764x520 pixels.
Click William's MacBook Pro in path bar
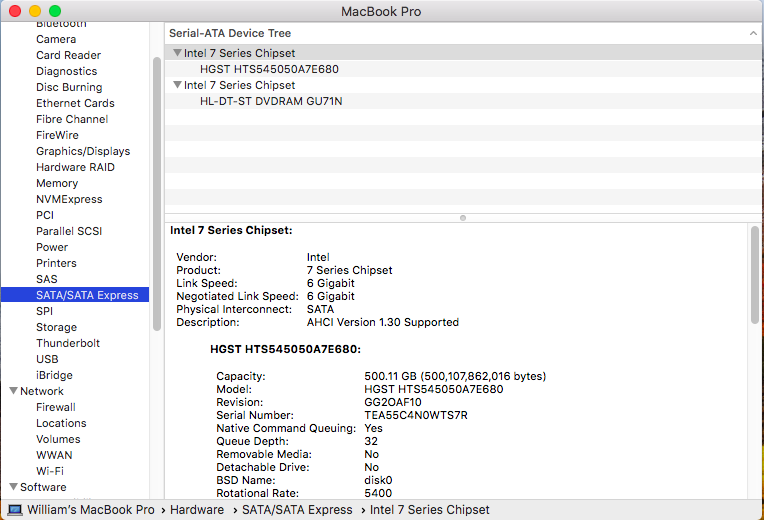(90, 510)
